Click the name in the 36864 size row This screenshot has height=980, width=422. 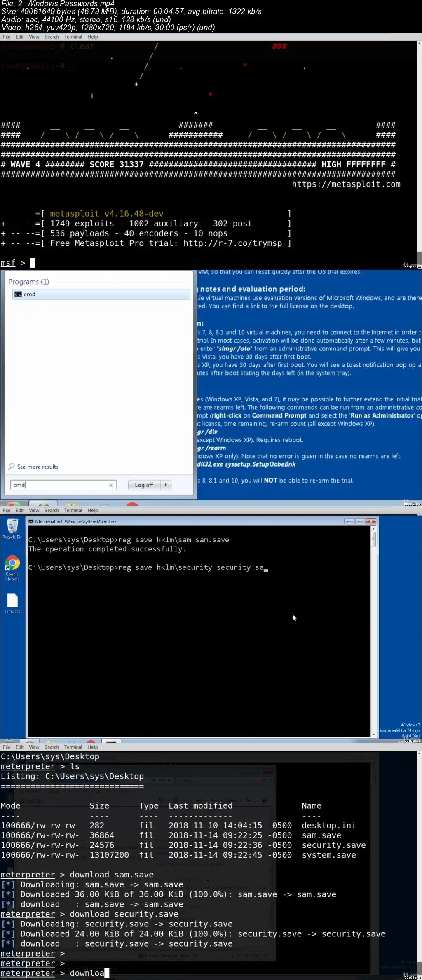click(x=321, y=835)
